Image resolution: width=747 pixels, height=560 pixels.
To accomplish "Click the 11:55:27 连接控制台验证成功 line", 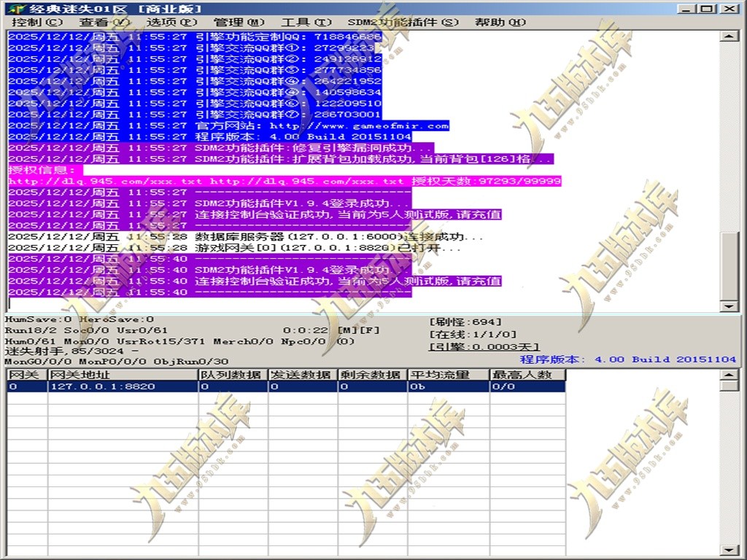I will 255,214.
